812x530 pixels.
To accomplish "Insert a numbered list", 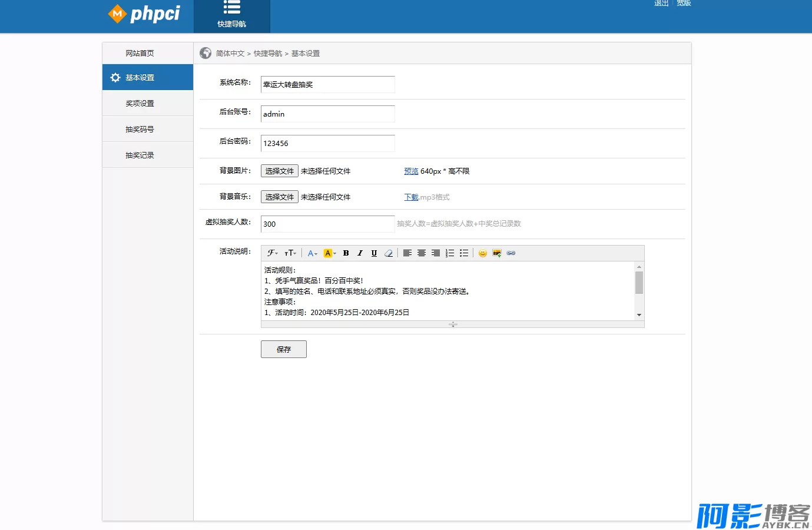I will tap(450, 253).
